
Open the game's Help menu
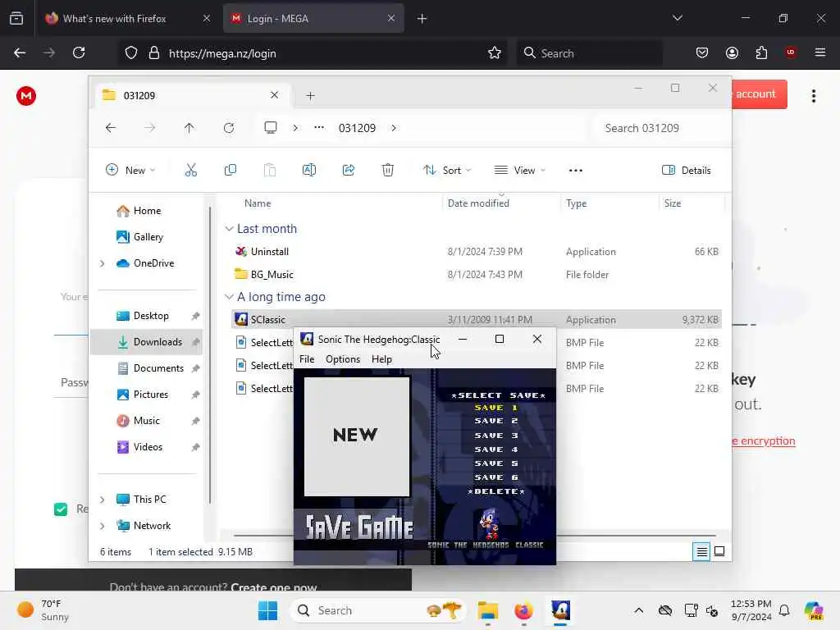(381, 359)
